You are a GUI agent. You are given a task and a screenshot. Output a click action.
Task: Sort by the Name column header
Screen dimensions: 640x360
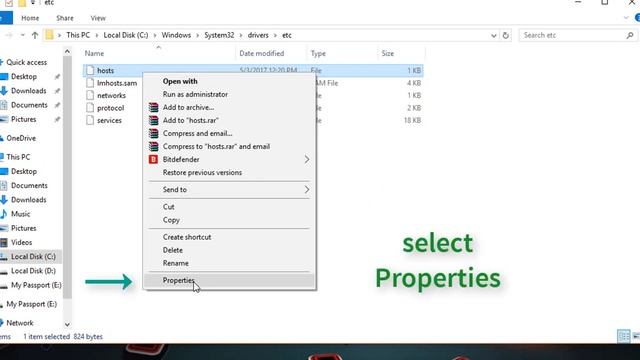tap(94, 53)
